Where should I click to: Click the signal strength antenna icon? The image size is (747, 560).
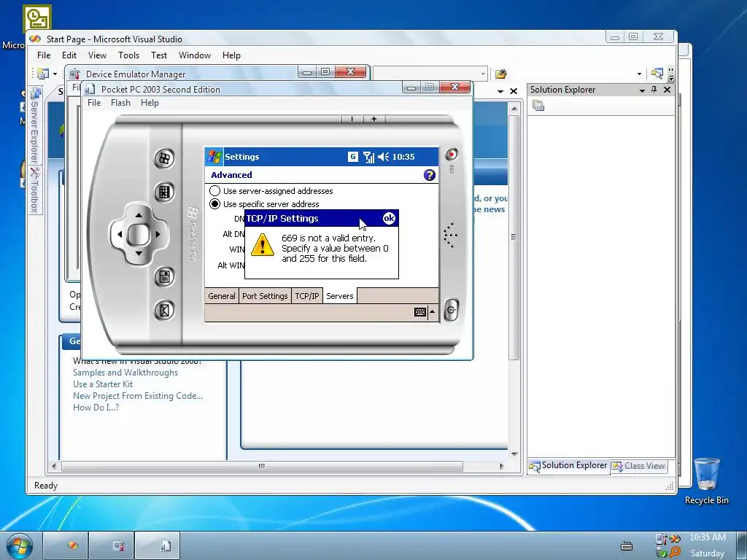368,157
